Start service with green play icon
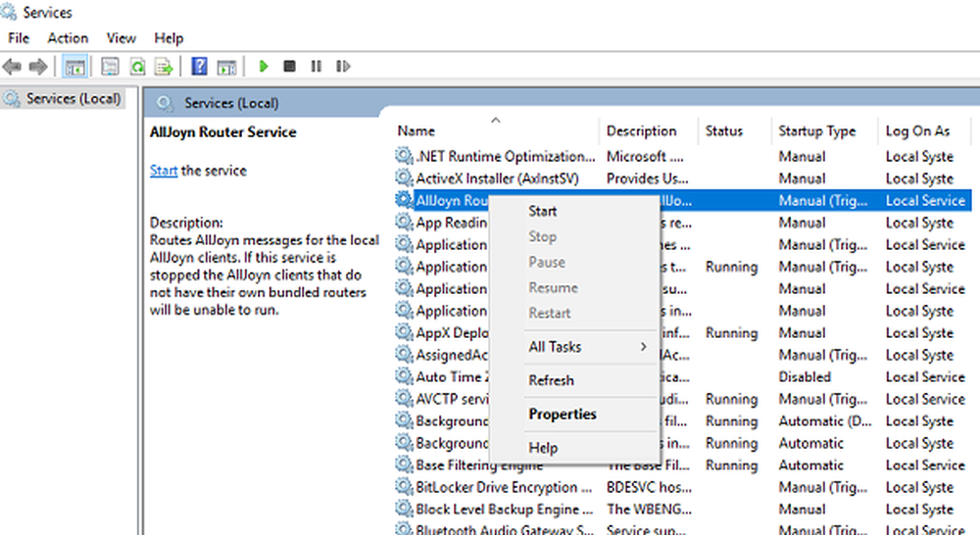The image size is (980, 535). [263, 66]
